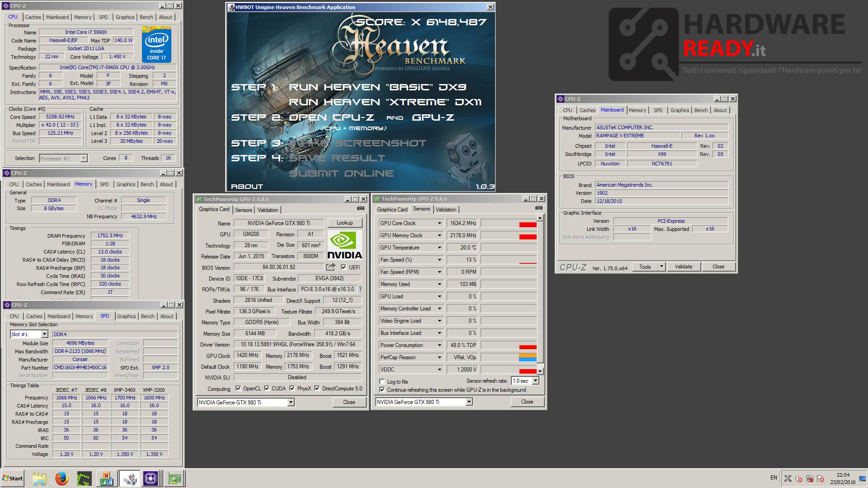Click Close in GPU-Z Sensors window
868x488 pixels.
coord(527,402)
